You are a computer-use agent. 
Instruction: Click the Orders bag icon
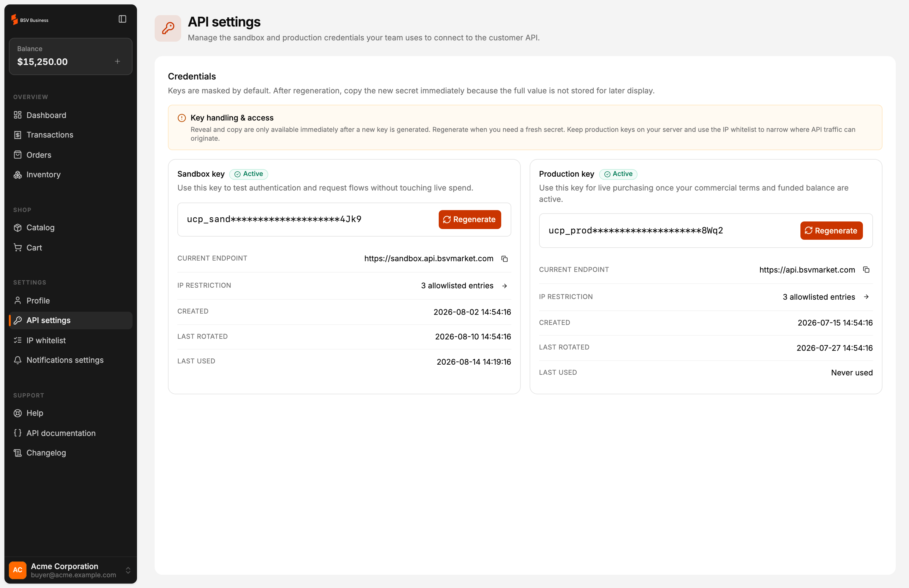(x=18, y=155)
